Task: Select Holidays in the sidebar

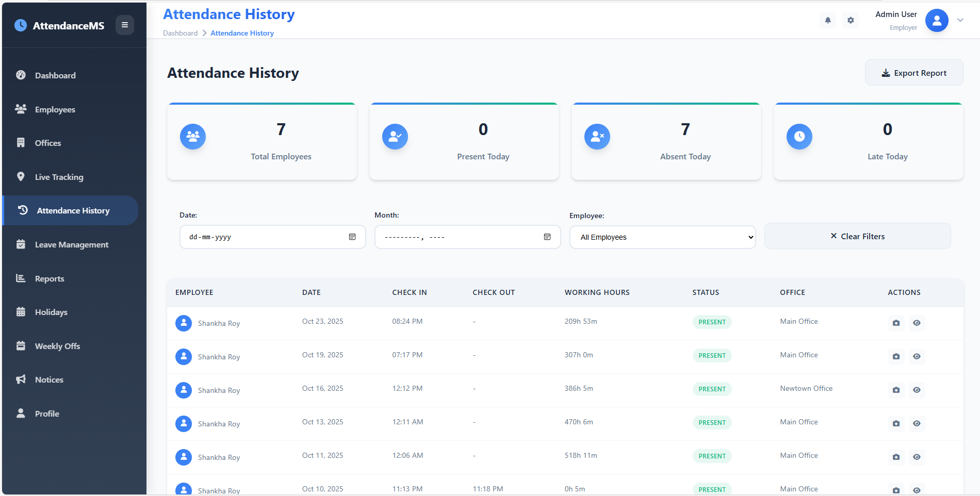Action: click(51, 312)
